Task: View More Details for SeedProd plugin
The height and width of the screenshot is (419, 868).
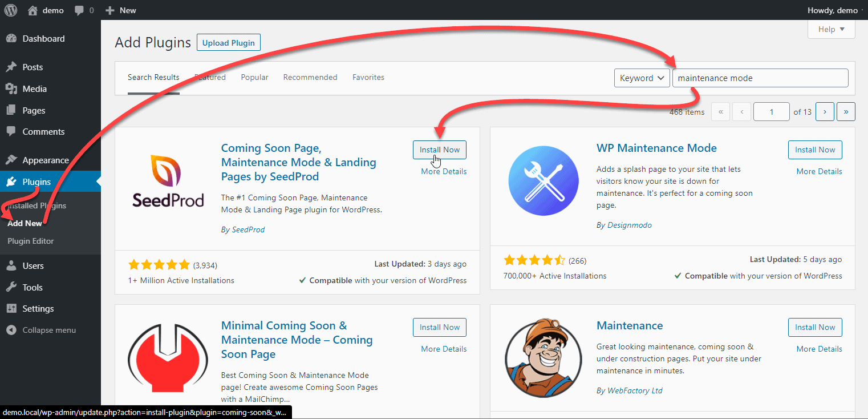Action: 444,171
